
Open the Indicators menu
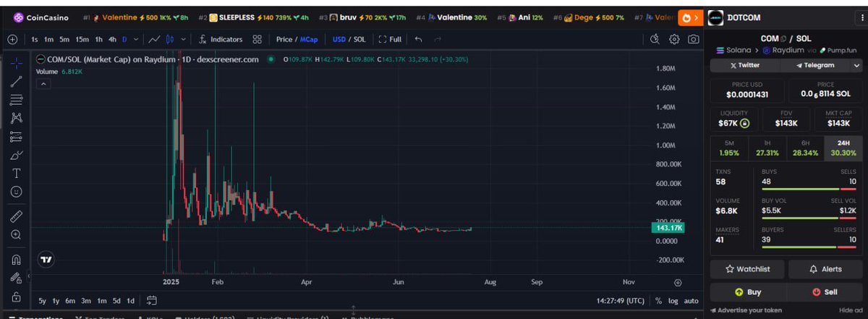[221, 39]
